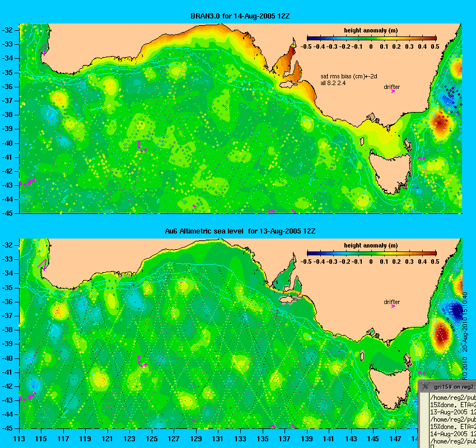Click the rotated timestamp '20-Aug-2010 15:10:40'
Image resolution: width=476 pixels, height=448 pixels.
pyautogui.click(x=465, y=322)
